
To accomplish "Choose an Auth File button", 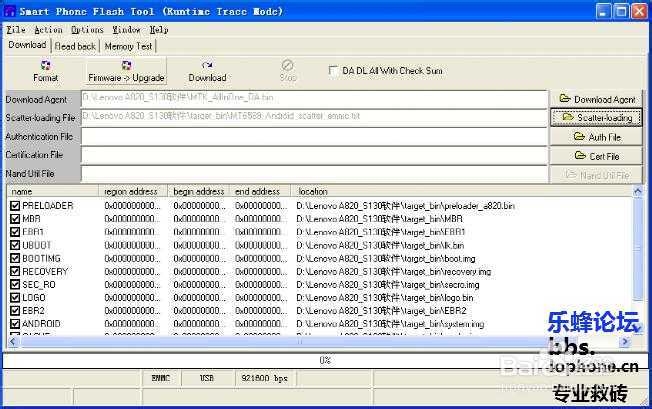I will click(596, 137).
